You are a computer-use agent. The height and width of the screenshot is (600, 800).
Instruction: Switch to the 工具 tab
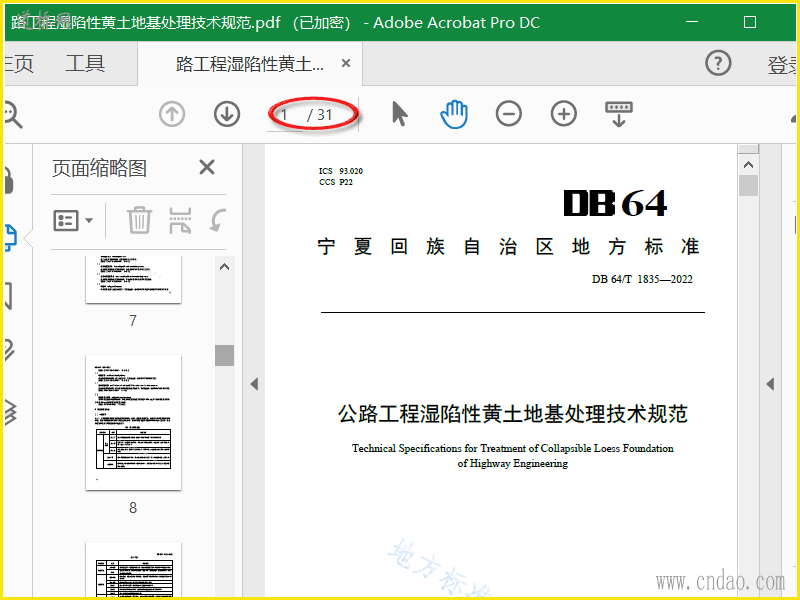coord(85,64)
